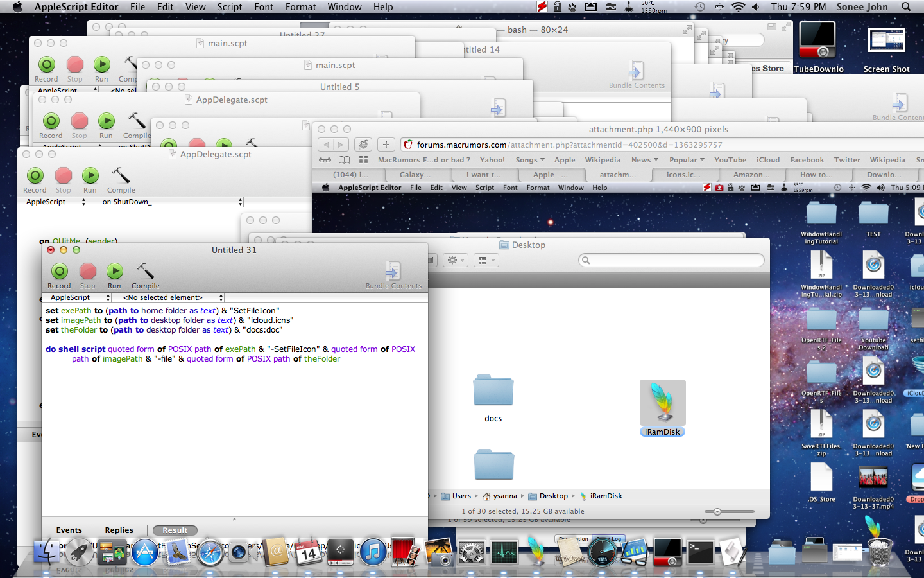Click Stop in the Untitled 31 window
924x578 pixels.
(88, 276)
